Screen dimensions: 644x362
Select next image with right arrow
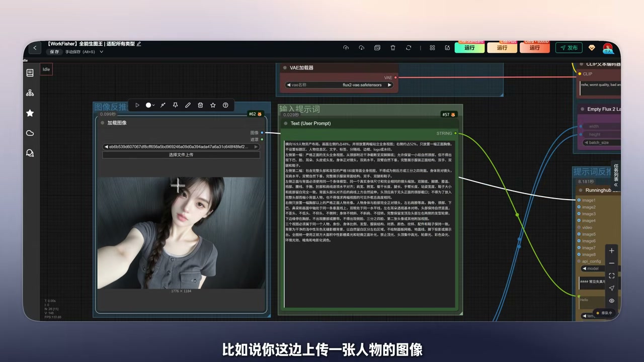coord(256,147)
